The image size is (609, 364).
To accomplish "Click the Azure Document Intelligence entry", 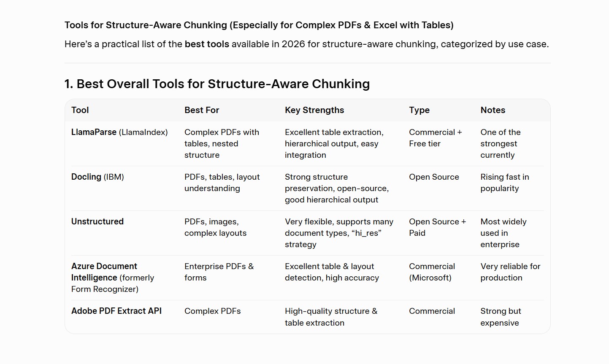I will click(x=113, y=278).
